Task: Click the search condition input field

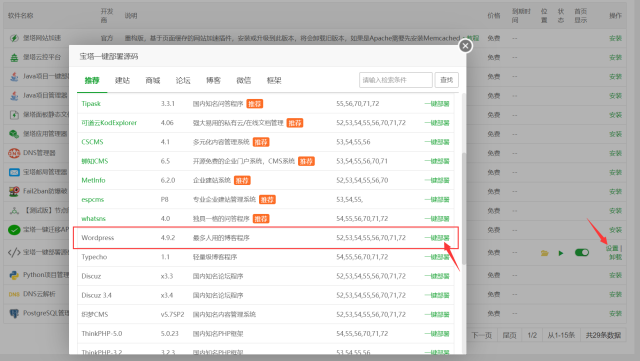Action: tap(396, 80)
